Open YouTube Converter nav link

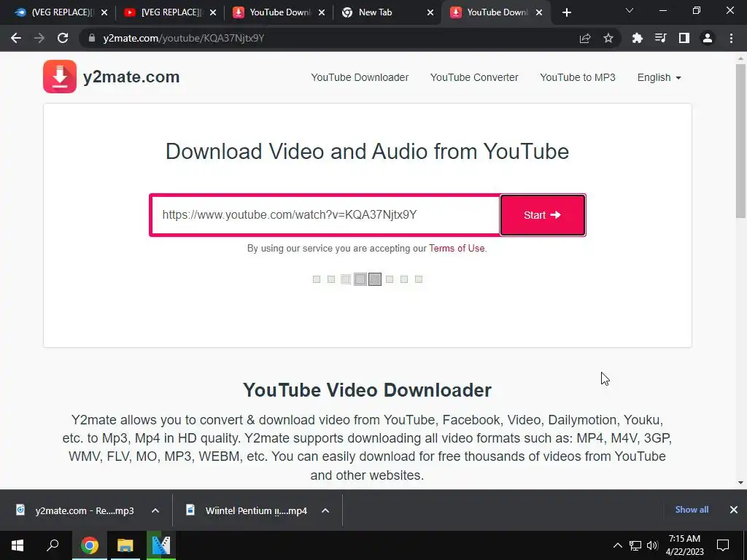coord(474,77)
